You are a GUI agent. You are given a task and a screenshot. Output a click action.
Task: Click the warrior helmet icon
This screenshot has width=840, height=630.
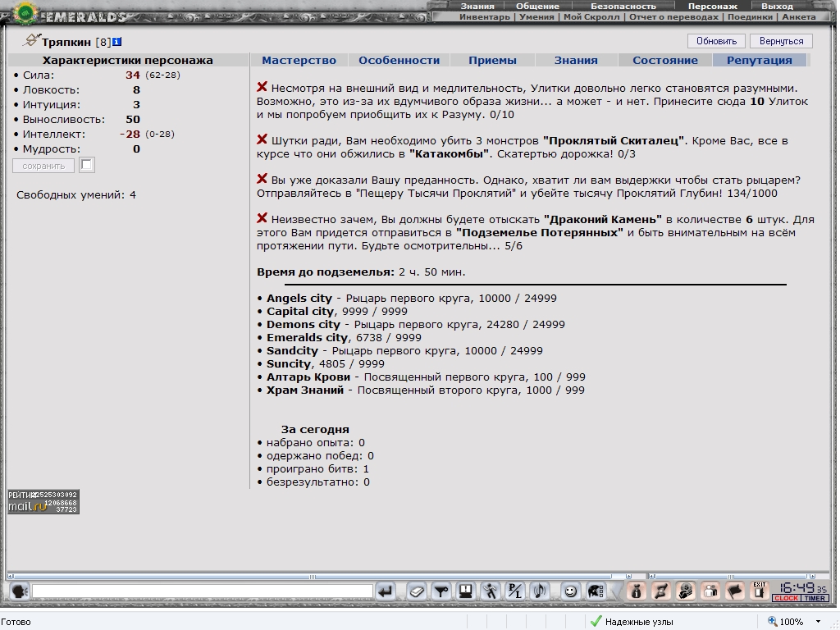(686, 591)
